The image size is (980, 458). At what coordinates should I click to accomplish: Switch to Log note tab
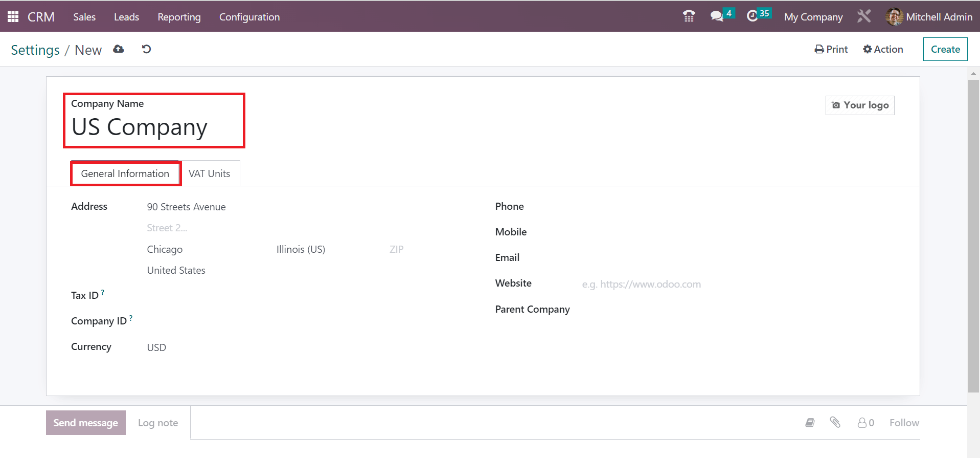click(x=158, y=423)
